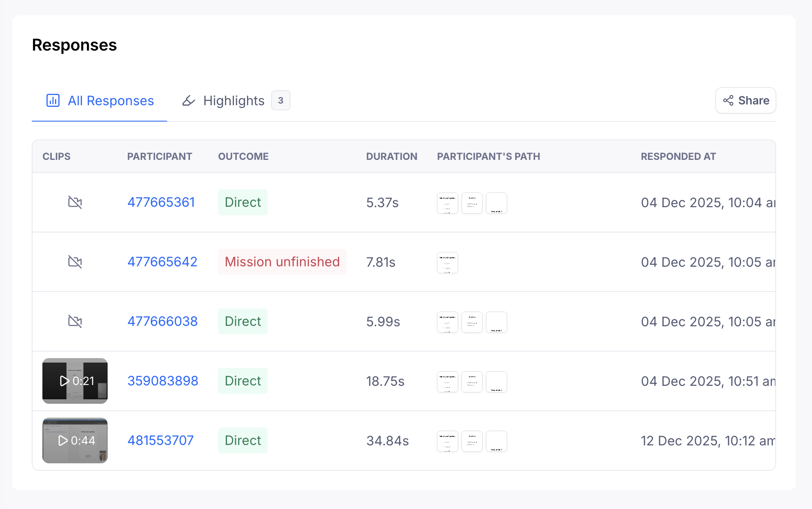Image resolution: width=812 pixels, height=509 pixels.
Task: Play the 0:44 clip recording
Action: (75, 440)
